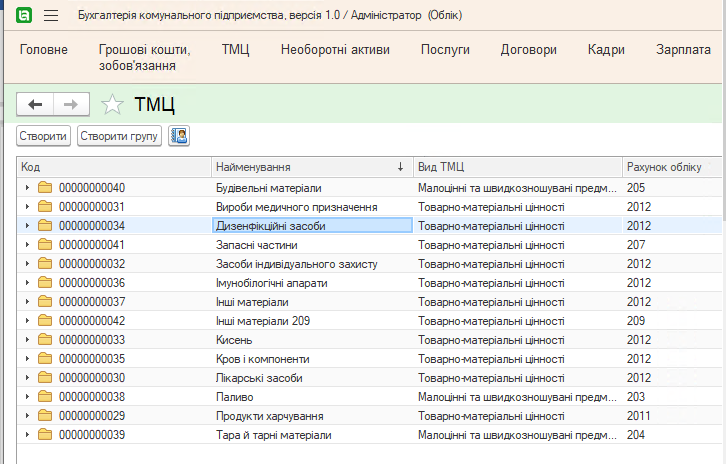This screenshot has width=726, height=464.
Task: Select code 0000000040 cell
Action: [x=92, y=188]
